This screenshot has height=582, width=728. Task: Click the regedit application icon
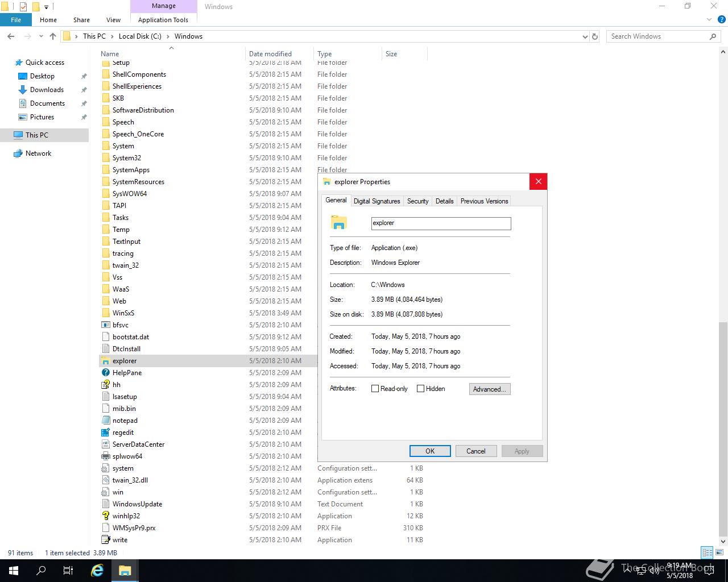point(105,433)
